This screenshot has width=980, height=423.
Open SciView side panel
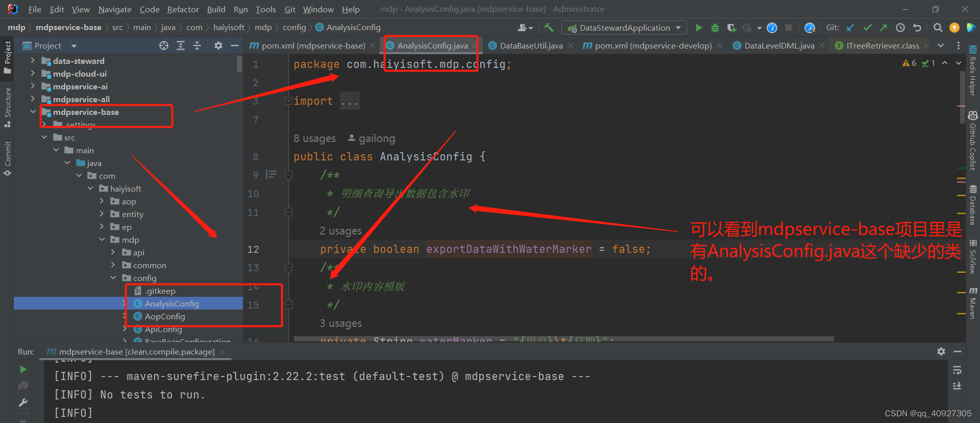click(973, 256)
